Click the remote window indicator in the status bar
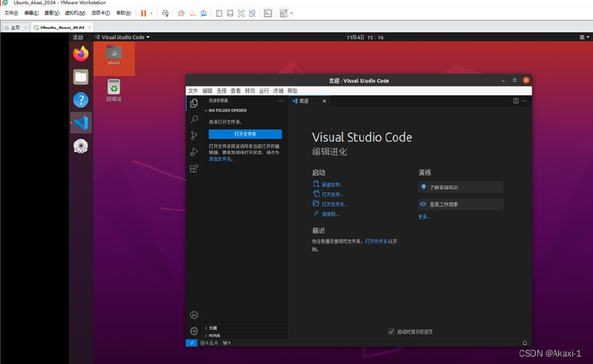 (x=191, y=343)
